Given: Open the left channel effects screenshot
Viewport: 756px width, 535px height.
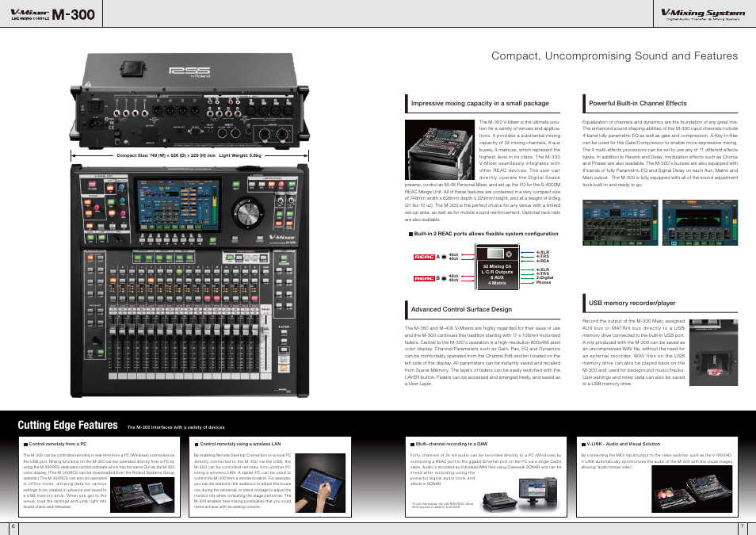Looking at the screenshot, I should pyautogui.click(x=620, y=223).
